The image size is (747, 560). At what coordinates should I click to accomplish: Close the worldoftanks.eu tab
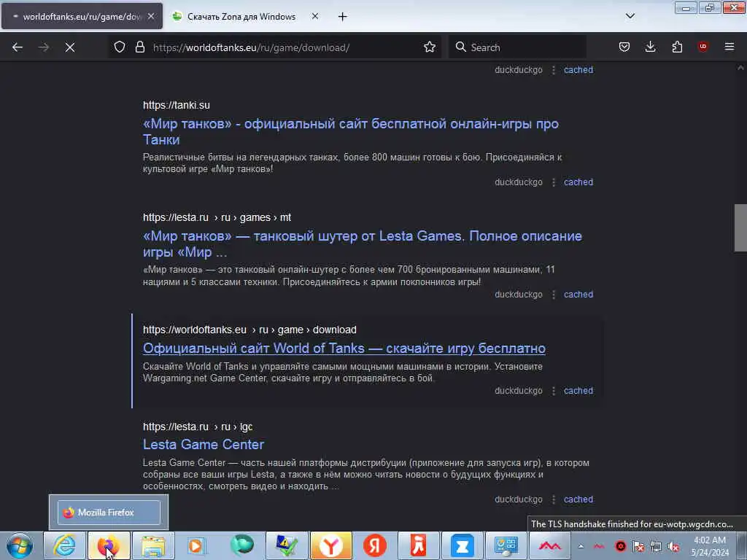pyautogui.click(x=151, y=16)
